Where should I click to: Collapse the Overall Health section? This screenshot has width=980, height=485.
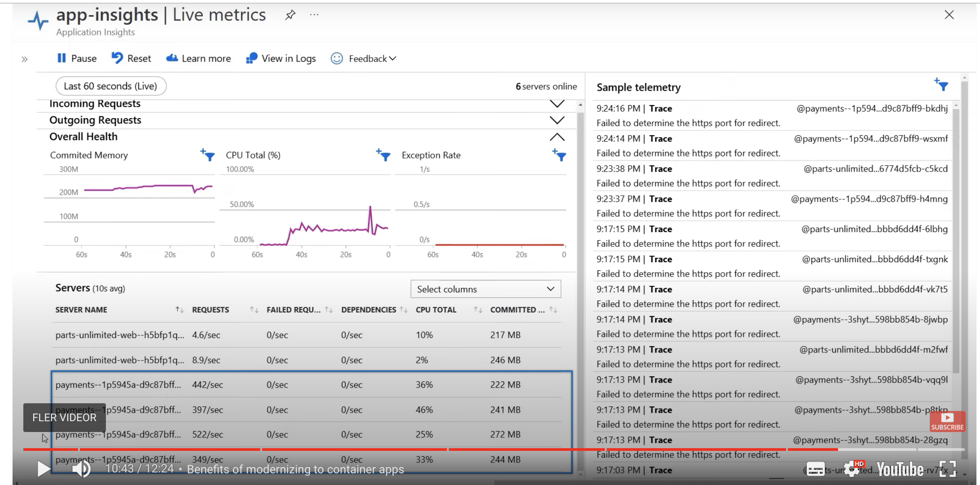(556, 136)
